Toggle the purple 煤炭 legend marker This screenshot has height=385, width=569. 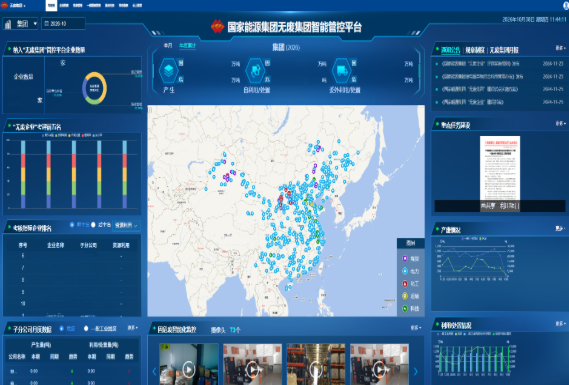tap(405, 259)
